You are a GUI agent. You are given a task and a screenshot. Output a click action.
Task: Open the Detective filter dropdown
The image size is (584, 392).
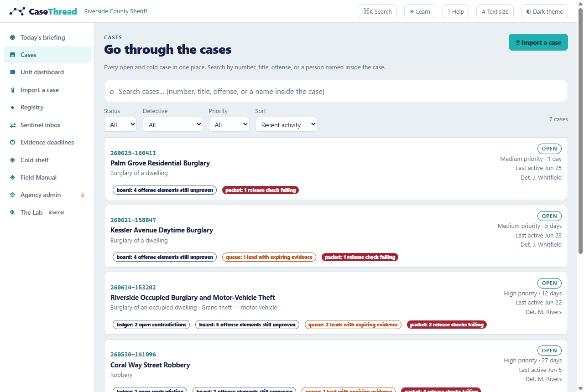[173, 124]
